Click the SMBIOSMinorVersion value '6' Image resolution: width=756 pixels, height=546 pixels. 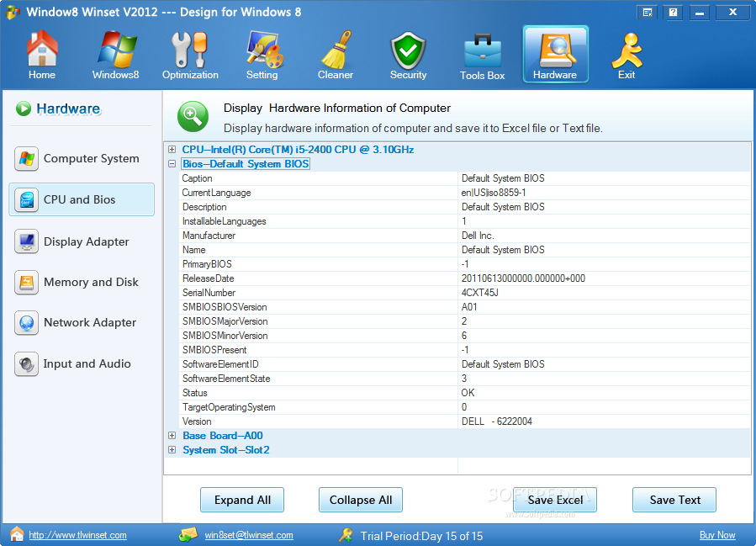(x=464, y=336)
